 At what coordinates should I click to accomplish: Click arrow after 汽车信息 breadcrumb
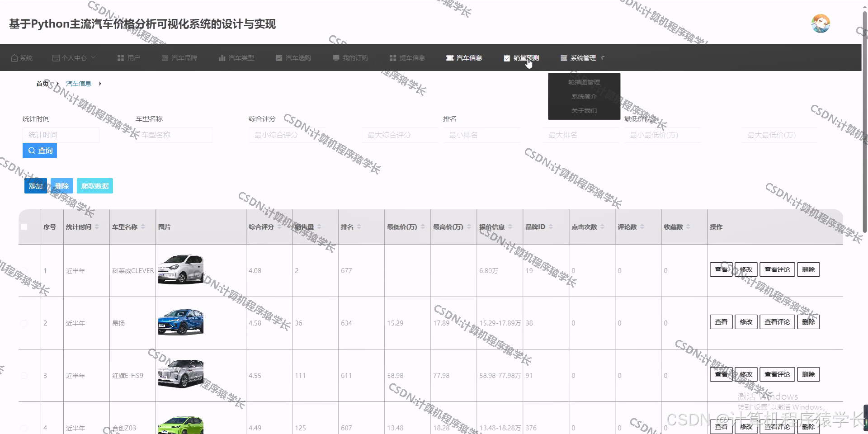100,84
